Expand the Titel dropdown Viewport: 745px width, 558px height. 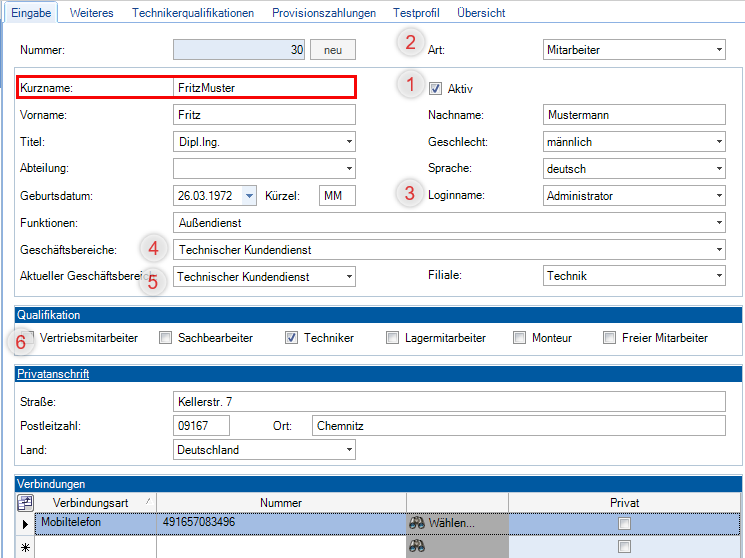pyautogui.click(x=348, y=143)
